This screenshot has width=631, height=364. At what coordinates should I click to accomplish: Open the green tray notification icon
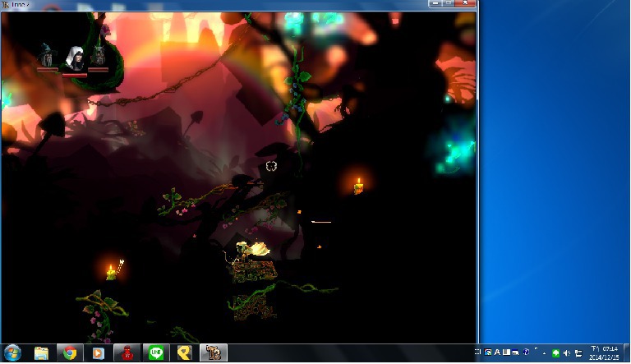(555, 353)
